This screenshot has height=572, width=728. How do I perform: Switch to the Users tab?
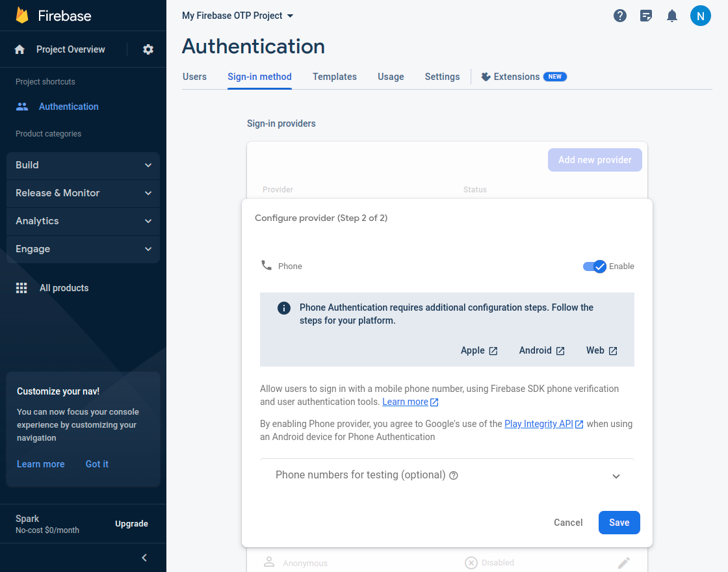pos(194,76)
